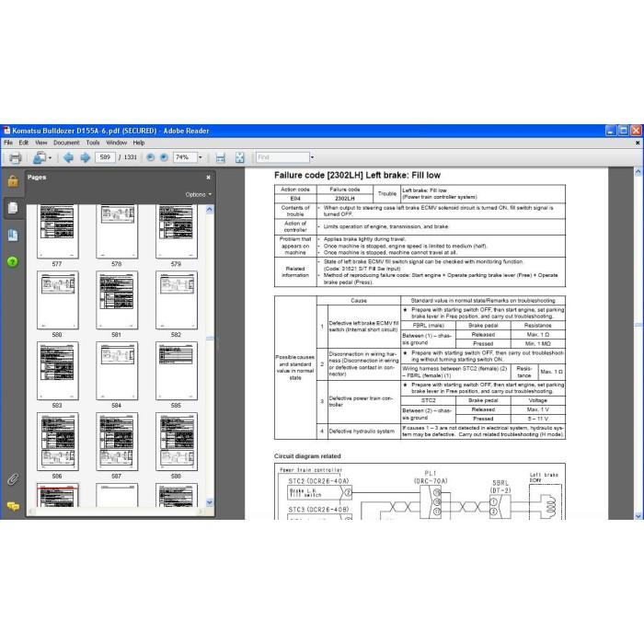Select page thumbnail 586

pyautogui.click(x=57, y=442)
